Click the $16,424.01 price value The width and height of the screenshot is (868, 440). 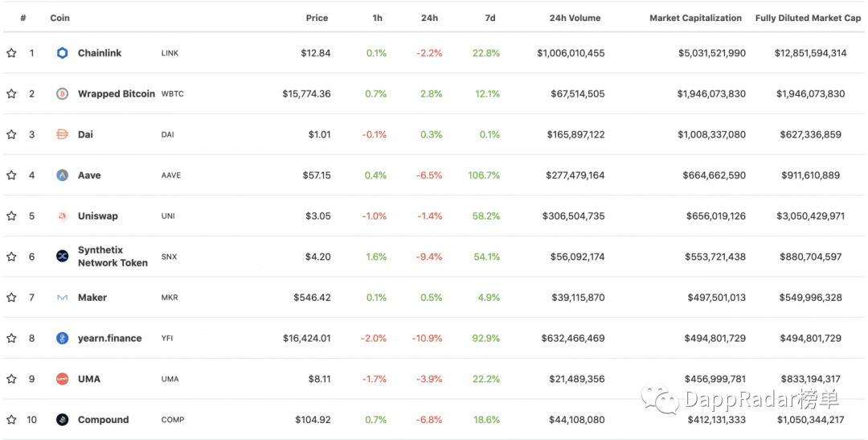(307, 338)
